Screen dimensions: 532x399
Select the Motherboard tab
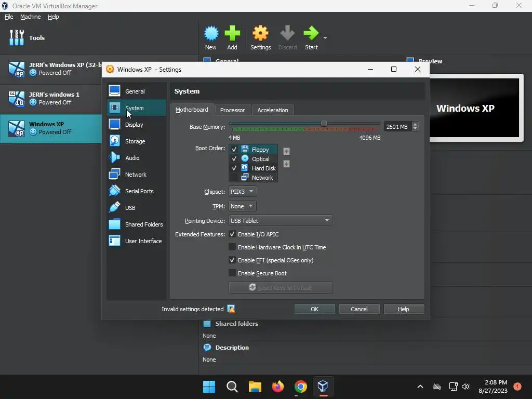click(x=192, y=110)
